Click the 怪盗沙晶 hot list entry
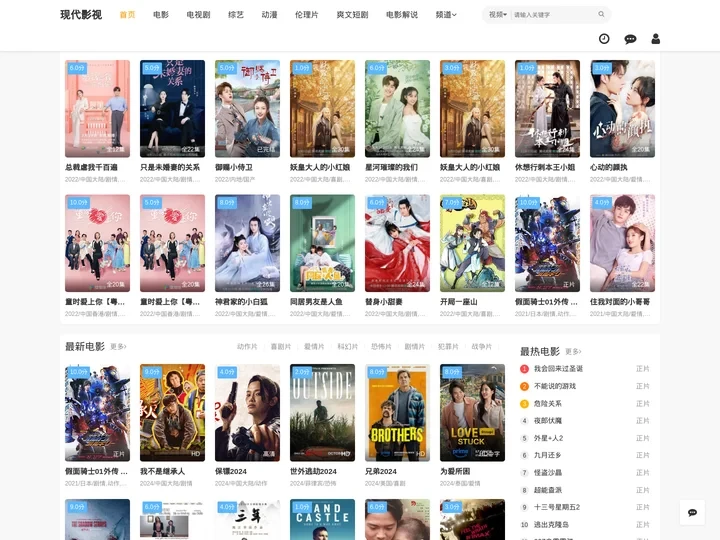 [585, 472]
